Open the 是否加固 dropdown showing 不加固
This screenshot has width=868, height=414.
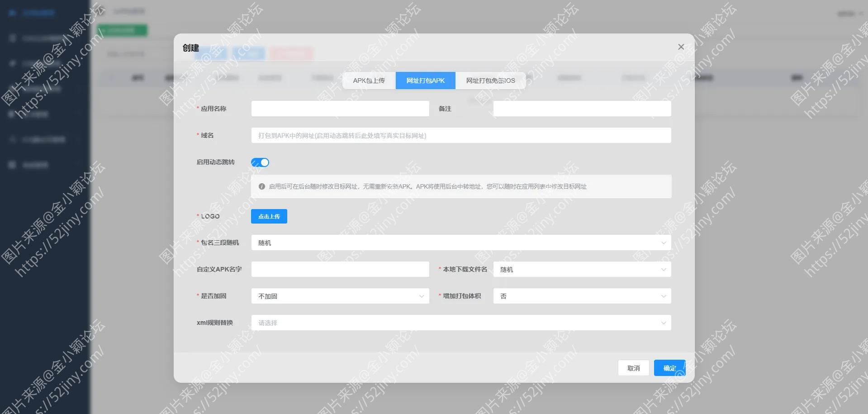[x=340, y=295]
